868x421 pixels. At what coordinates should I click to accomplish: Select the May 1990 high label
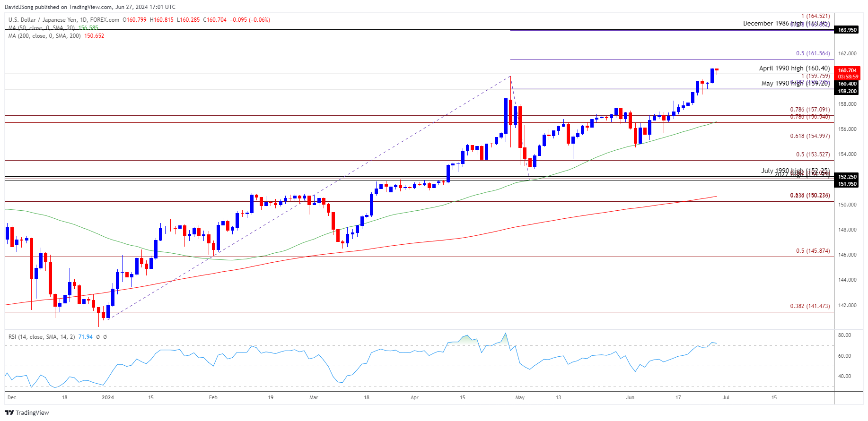coord(795,84)
